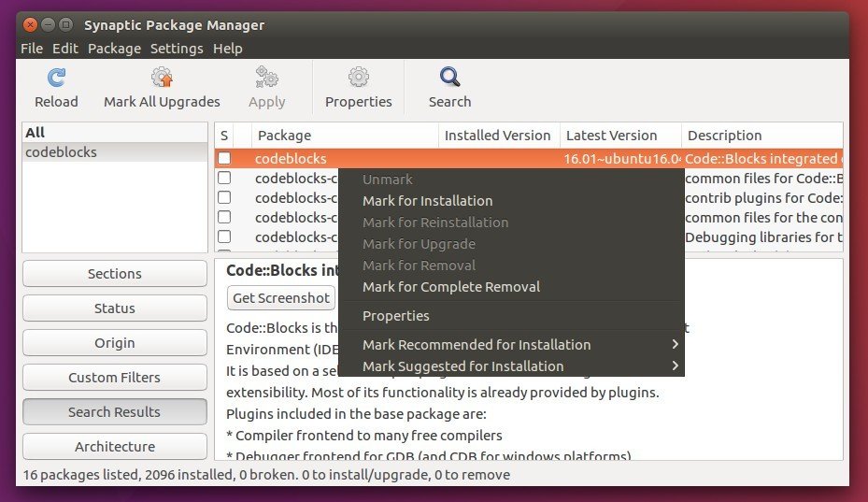Image resolution: width=868 pixels, height=502 pixels.
Task: Toggle checkbox beside contrib plugins row
Action: pyautogui.click(x=224, y=197)
